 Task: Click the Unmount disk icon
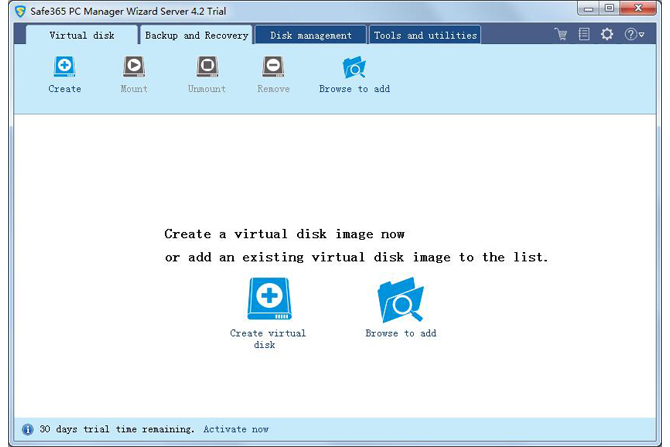click(x=206, y=67)
